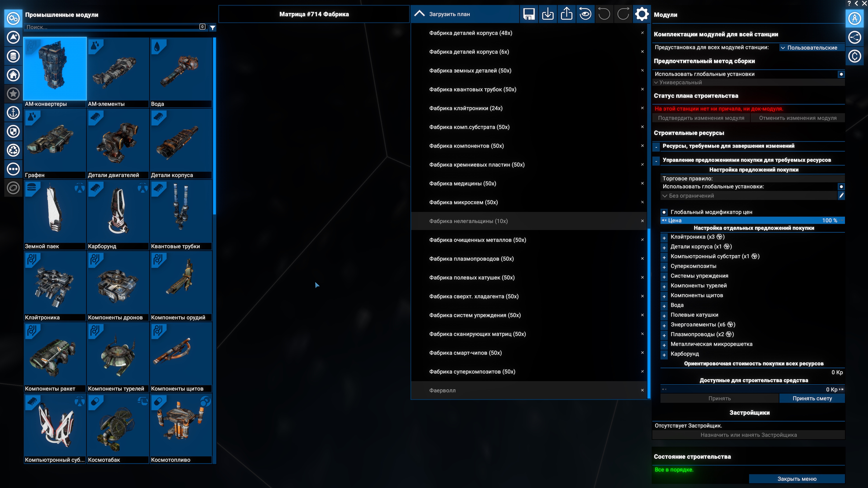
Task: Click the save plan floppy disk icon
Action: click(529, 14)
